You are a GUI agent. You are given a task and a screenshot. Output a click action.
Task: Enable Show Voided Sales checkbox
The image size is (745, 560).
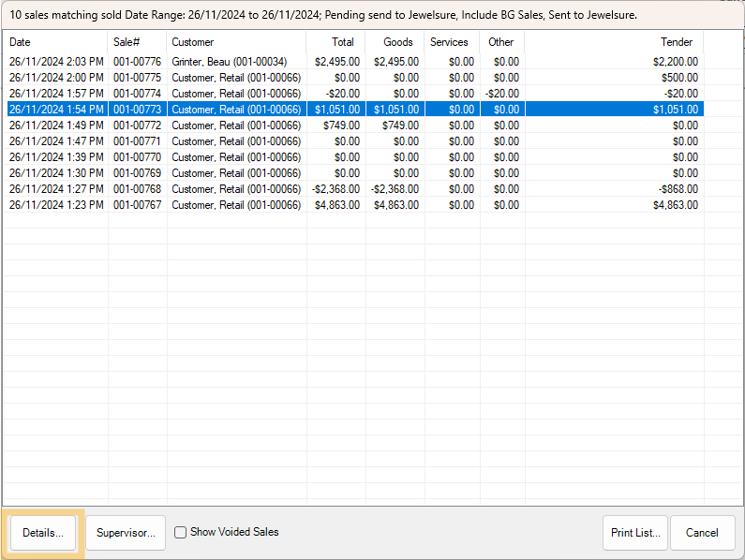point(181,532)
